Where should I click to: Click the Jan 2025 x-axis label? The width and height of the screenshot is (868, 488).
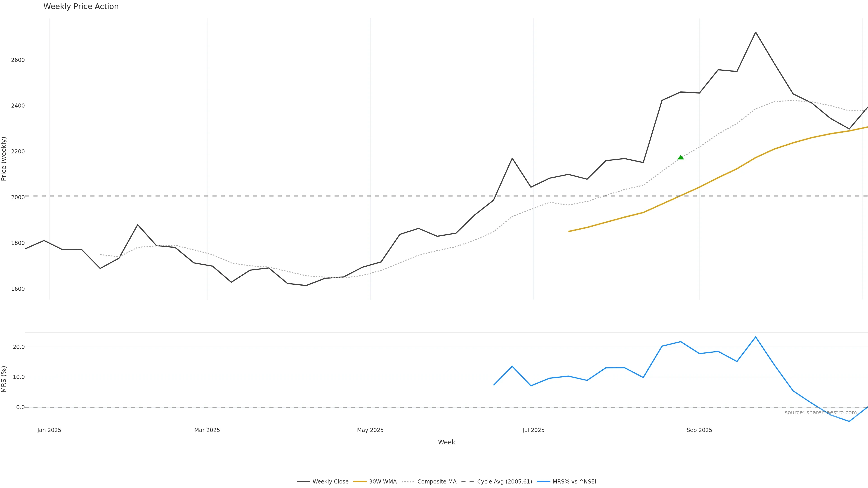pos(49,430)
